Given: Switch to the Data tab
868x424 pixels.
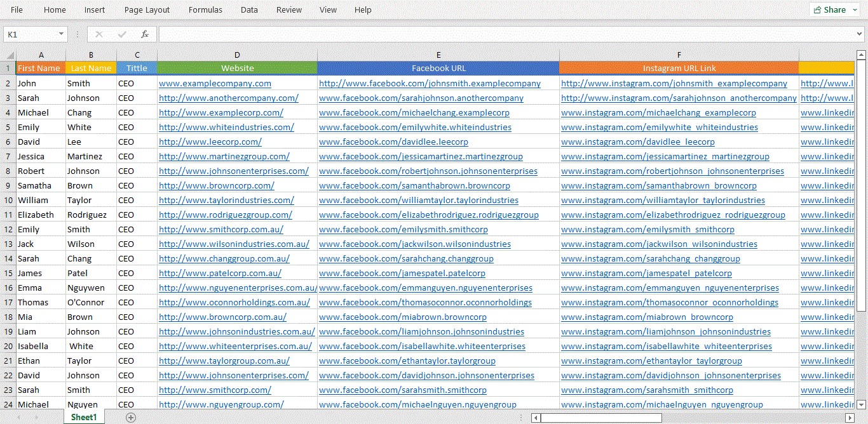Looking at the screenshot, I should point(249,10).
